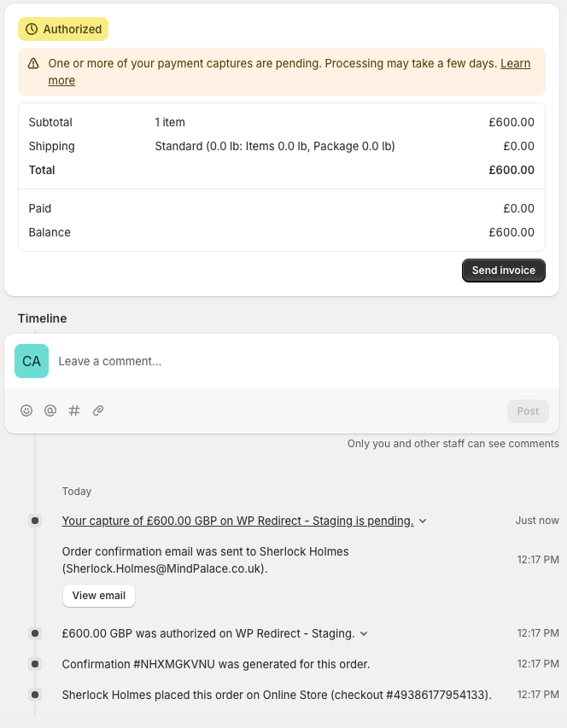Click the Authorized status badge
This screenshot has width=567, height=728.
coord(63,29)
